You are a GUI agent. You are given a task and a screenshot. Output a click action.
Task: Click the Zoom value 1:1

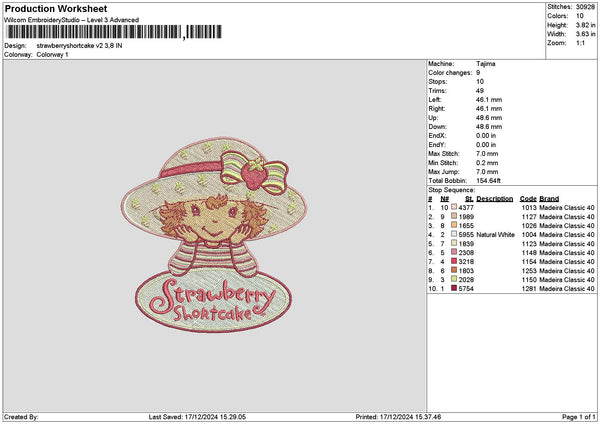pos(580,43)
